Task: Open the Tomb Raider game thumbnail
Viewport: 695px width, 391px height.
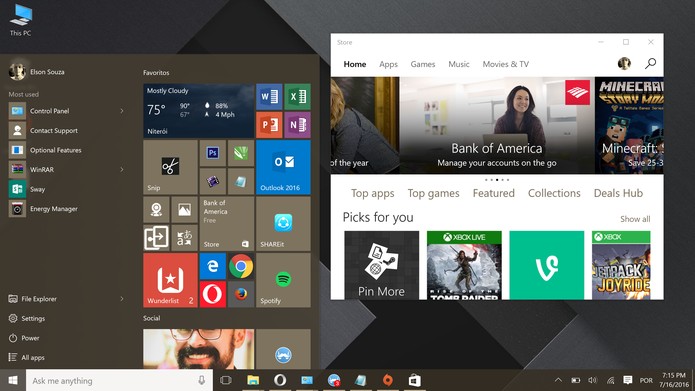Action: click(x=464, y=265)
